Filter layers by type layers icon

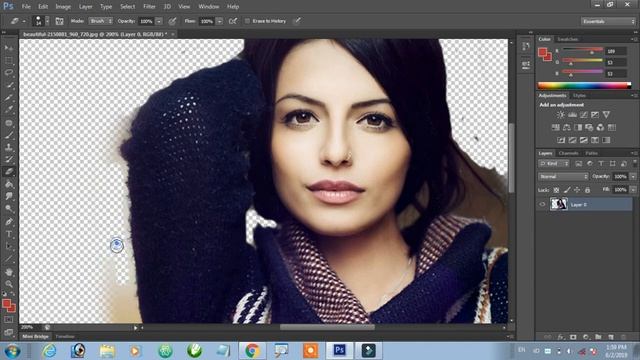coord(601,164)
